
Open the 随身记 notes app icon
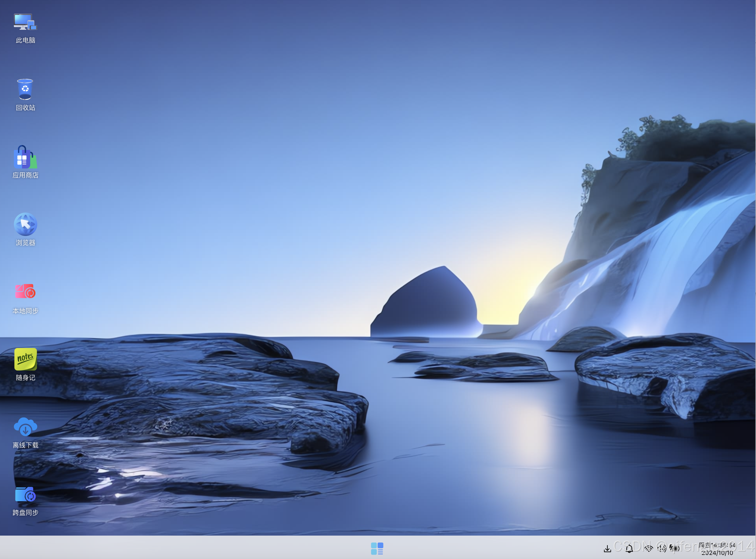point(25,359)
